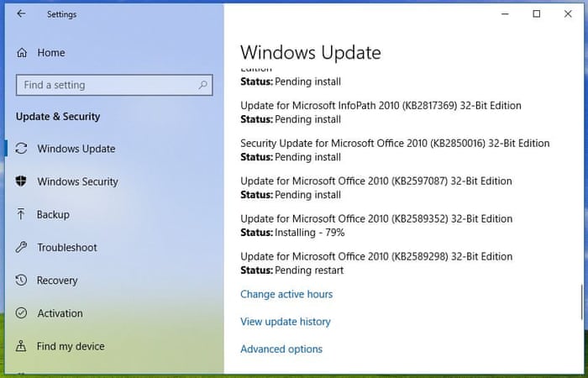Click the Find my device person icon
588x378 pixels.
pyautogui.click(x=22, y=346)
